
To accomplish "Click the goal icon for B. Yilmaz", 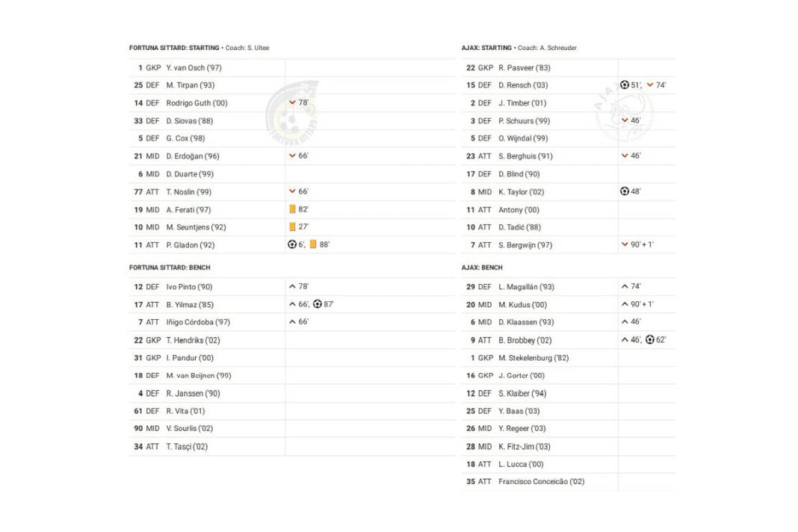I will 318,304.
